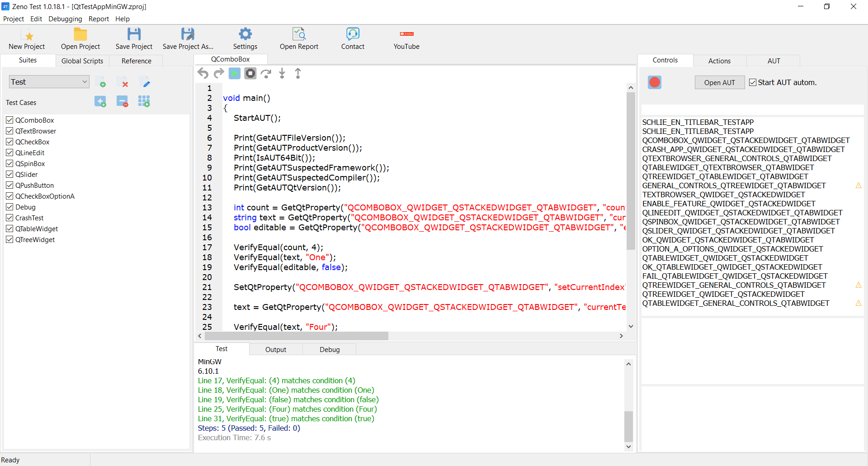
Task: Create a new test suite with the add-document icon
Action: point(101,82)
